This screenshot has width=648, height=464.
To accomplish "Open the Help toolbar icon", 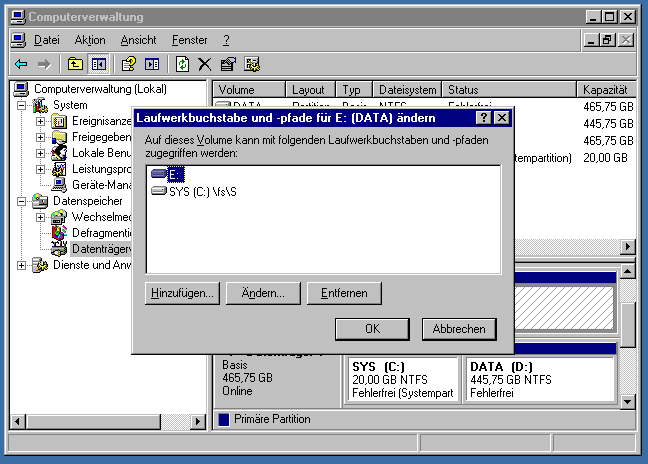I will click(x=128, y=64).
